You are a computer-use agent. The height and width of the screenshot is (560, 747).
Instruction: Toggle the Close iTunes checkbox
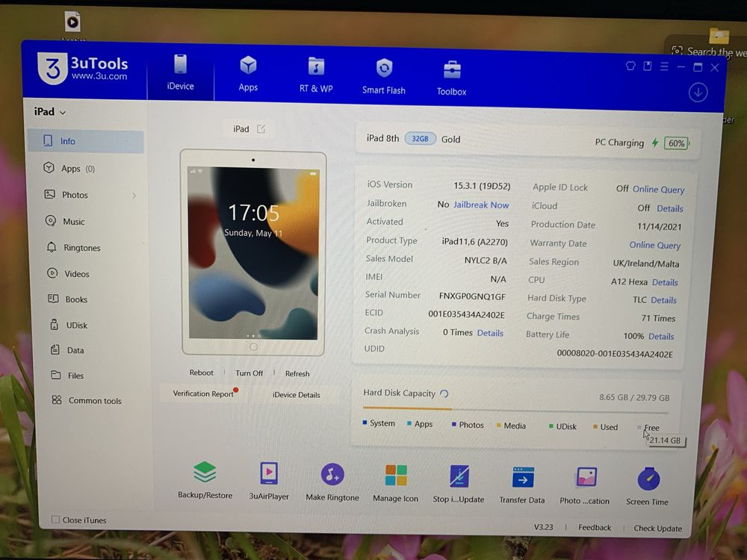(x=56, y=519)
